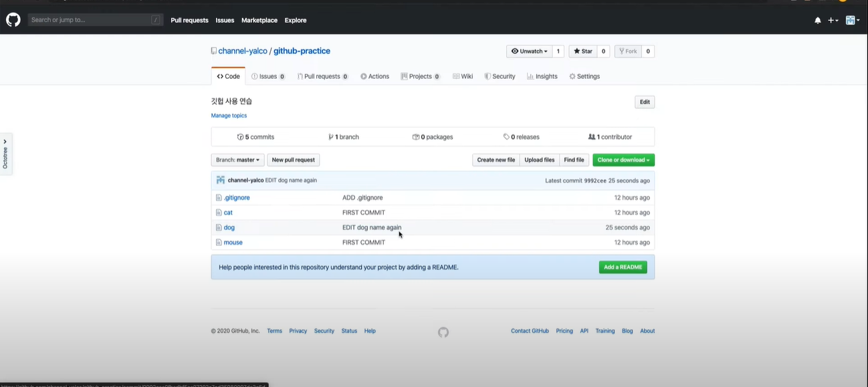
Task: Open the dog row's commit message link
Action: (372, 228)
